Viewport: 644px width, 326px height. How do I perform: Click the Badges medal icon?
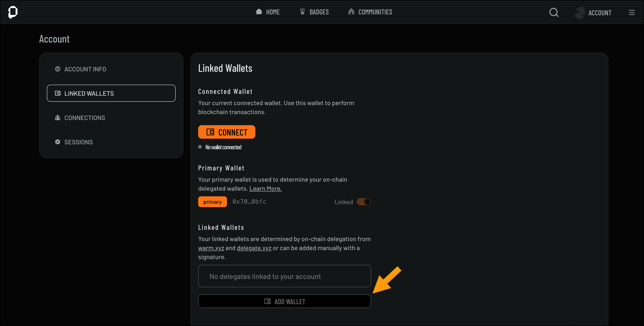302,11
